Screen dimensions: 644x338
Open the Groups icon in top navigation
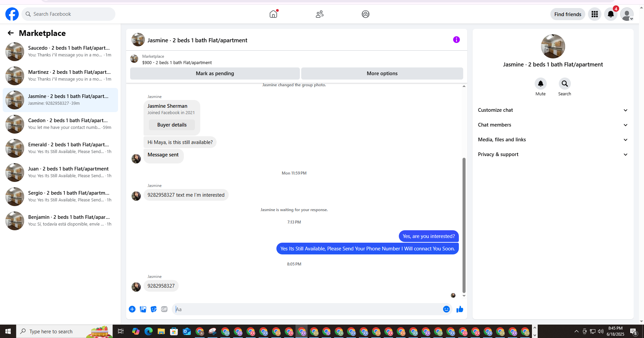[366, 14]
